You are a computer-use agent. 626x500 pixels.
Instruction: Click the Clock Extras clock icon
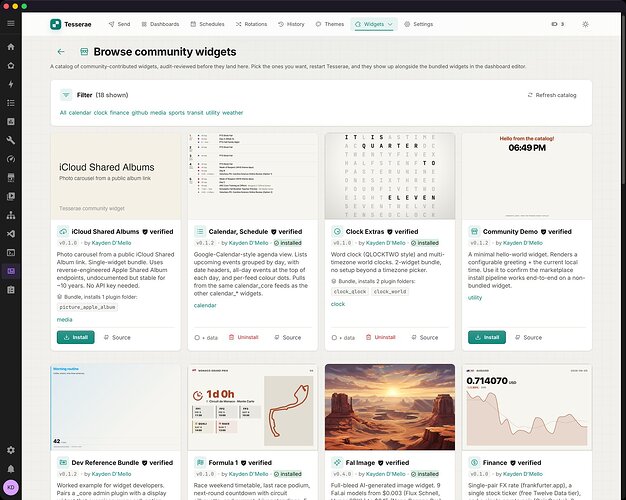(x=337, y=231)
